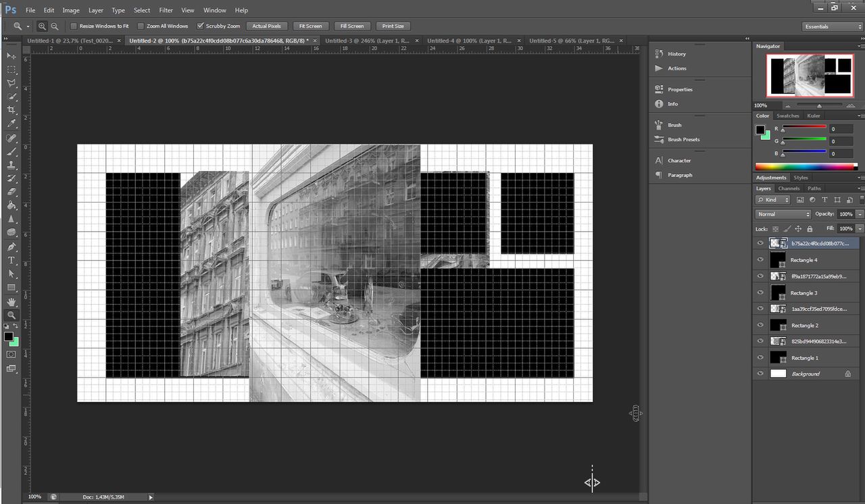This screenshot has width=865, height=504.
Task: Open the Zoom tool preset picker arrow
Action: [28, 26]
